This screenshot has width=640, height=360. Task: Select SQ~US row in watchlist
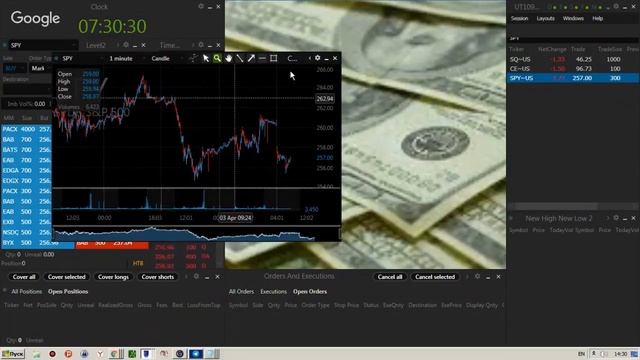coord(573,59)
